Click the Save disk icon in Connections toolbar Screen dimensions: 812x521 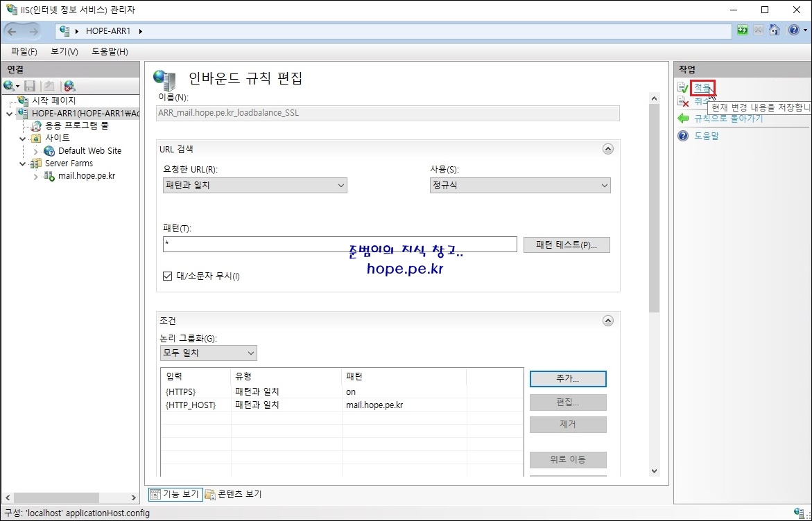30,86
